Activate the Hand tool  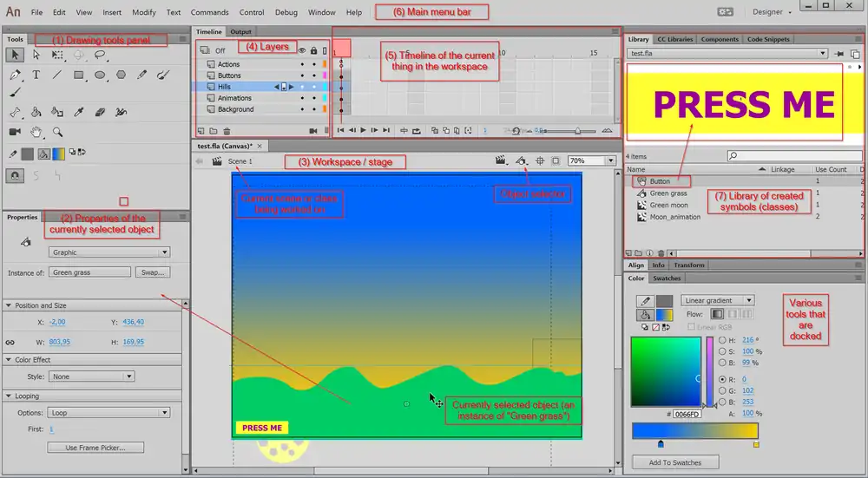click(x=36, y=132)
